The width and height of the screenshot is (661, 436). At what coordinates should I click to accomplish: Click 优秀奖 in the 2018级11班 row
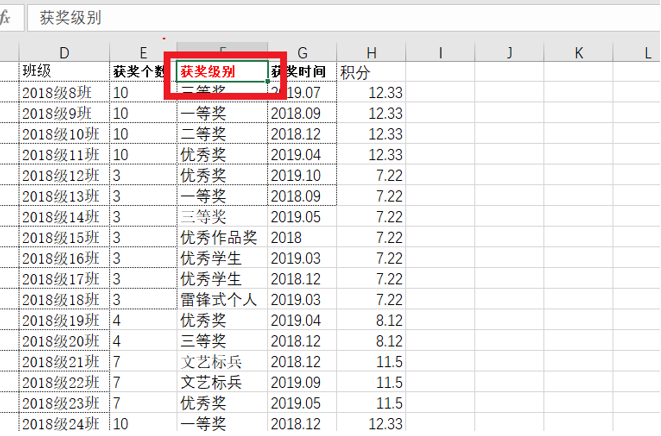(x=222, y=154)
